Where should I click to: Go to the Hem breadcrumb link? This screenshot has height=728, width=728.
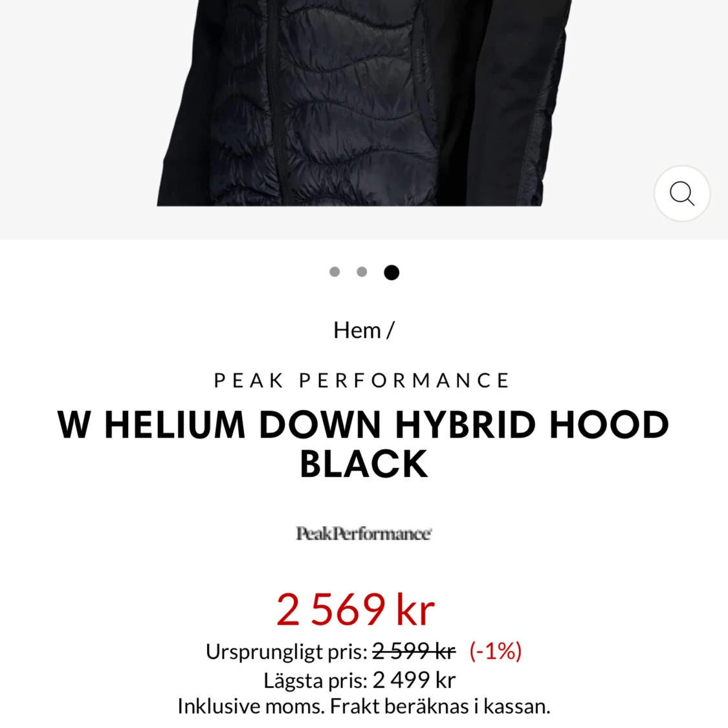pos(357,330)
